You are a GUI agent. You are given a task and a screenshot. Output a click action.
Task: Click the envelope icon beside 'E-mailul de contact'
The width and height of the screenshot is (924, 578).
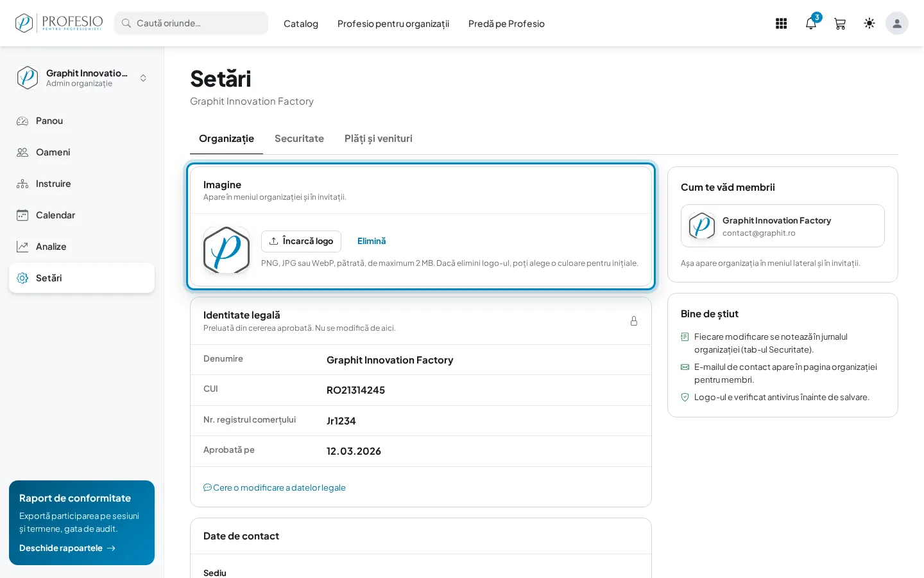[x=685, y=367]
